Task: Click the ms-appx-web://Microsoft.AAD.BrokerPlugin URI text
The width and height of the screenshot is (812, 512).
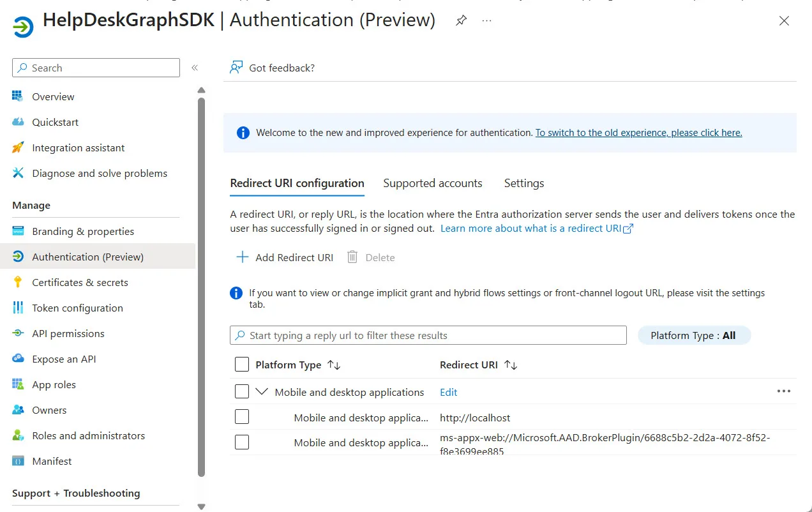Action: coord(605,444)
